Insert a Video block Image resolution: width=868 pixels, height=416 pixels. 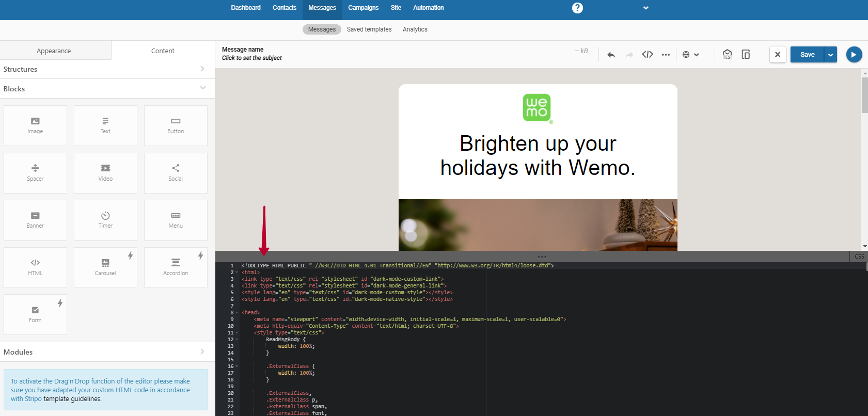pos(105,173)
